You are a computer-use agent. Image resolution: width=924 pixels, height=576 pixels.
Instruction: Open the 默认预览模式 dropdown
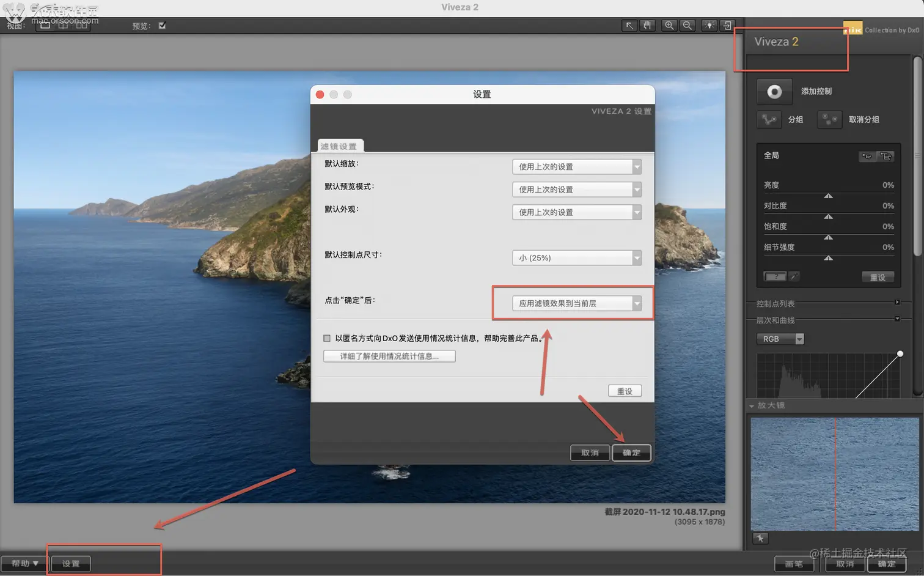[x=577, y=190]
